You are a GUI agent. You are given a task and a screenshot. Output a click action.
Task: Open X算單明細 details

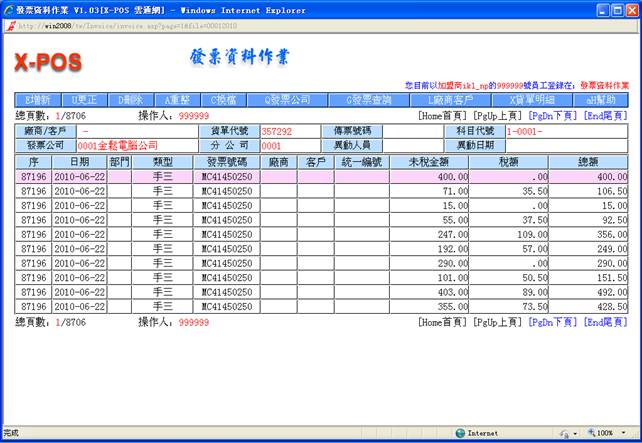pyautogui.click(x=532, y=100)
